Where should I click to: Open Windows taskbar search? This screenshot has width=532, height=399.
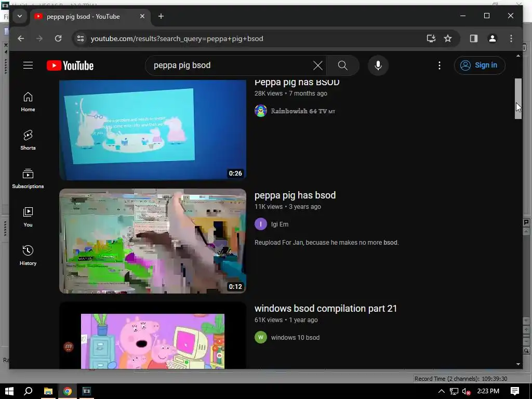click(29, 391)
